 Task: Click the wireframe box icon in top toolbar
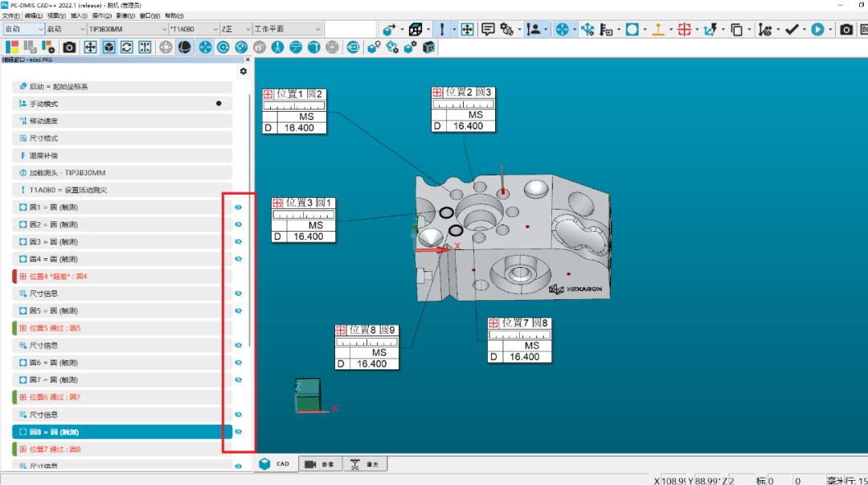point(416,30)
